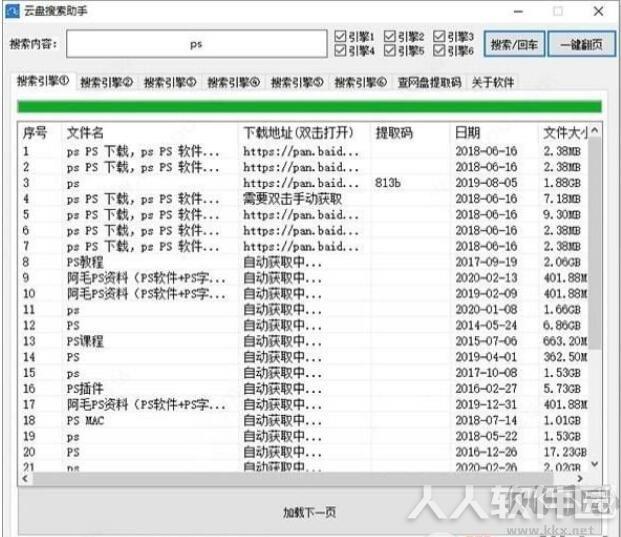The height and width of the screenshot is (537, 621).
Task: Focus the 搜索内容 input field containing ps
Action: pos(196,44)
